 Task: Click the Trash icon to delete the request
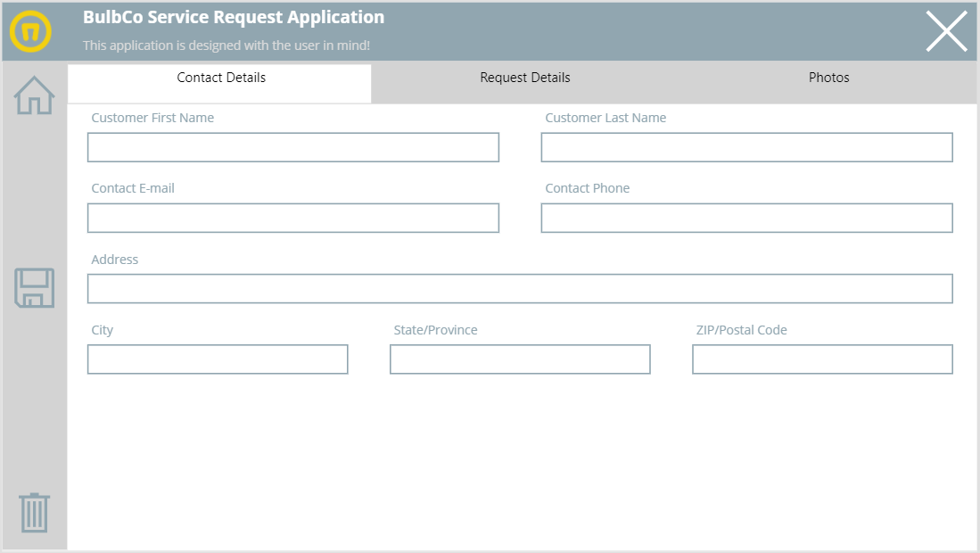(32, 514)
